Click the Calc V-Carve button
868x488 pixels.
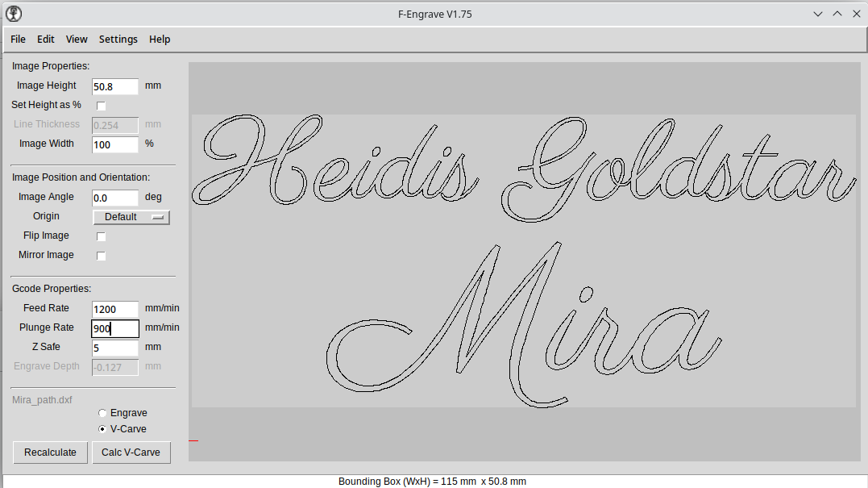[x=131, y=453]
